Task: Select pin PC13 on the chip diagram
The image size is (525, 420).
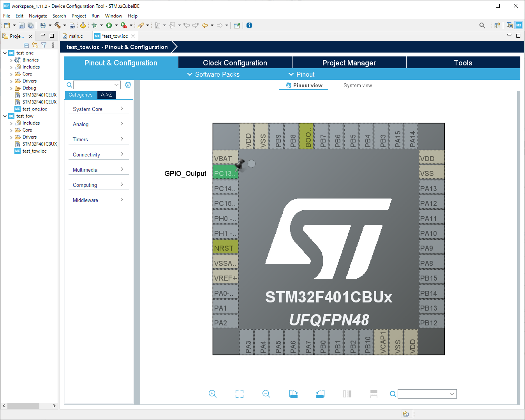Action: point(225,173)
